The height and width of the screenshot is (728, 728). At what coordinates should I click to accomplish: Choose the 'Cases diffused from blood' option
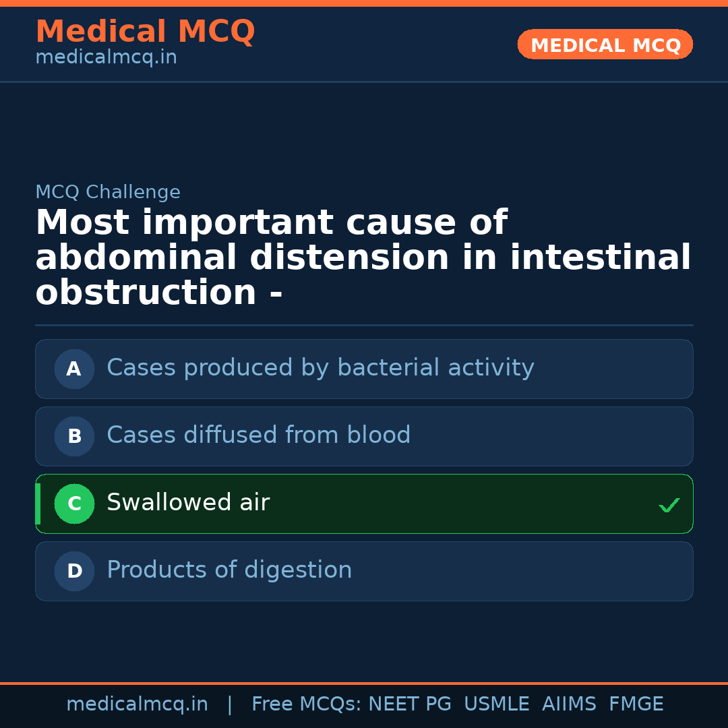point(258,435)
